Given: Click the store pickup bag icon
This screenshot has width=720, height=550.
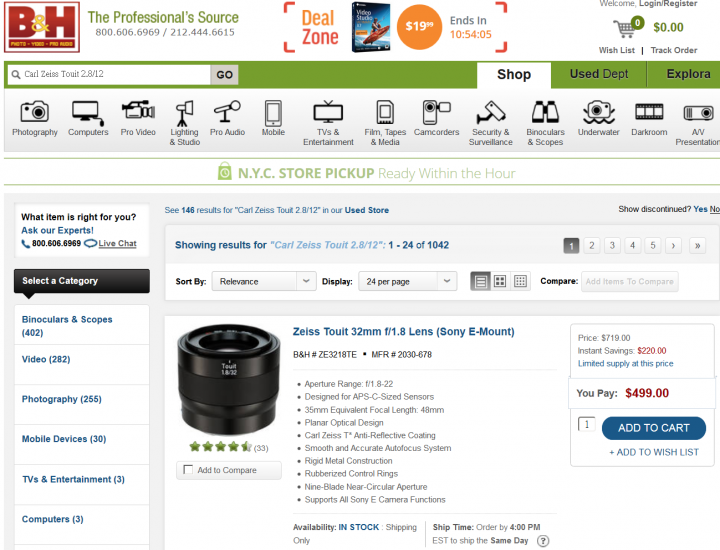Looking at the screenshot, I should [225, 171].
